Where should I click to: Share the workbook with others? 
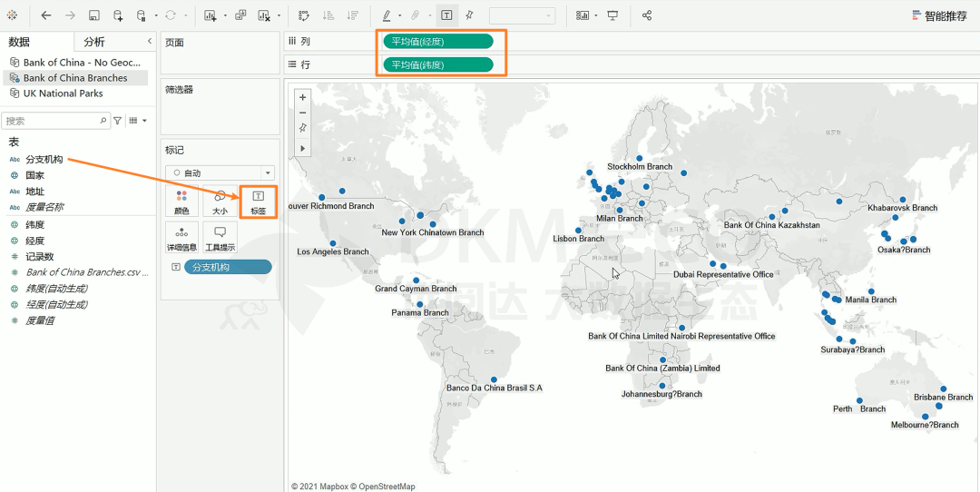[x=647, y=15]
